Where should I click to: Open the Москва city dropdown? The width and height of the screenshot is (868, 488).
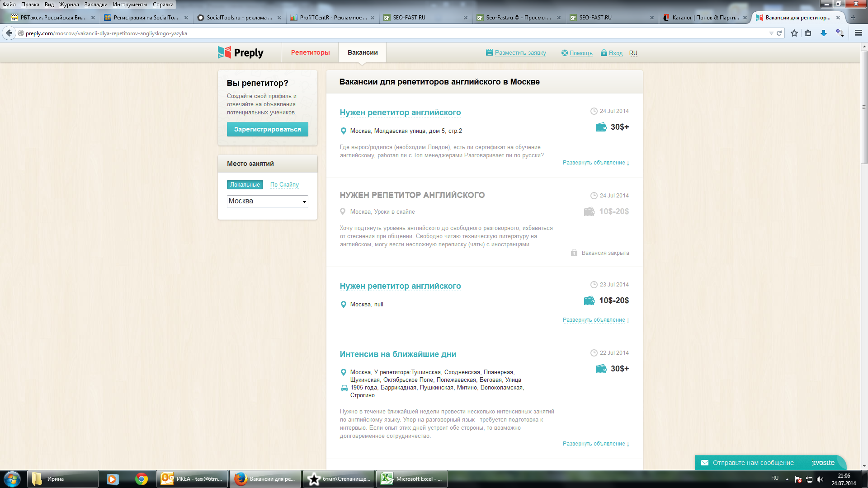point(267,201)
